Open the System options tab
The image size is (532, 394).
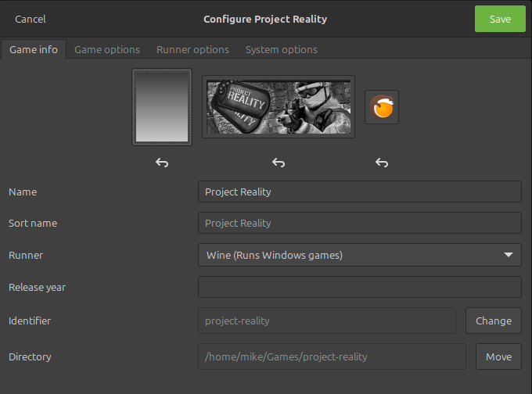click(281, 49)
